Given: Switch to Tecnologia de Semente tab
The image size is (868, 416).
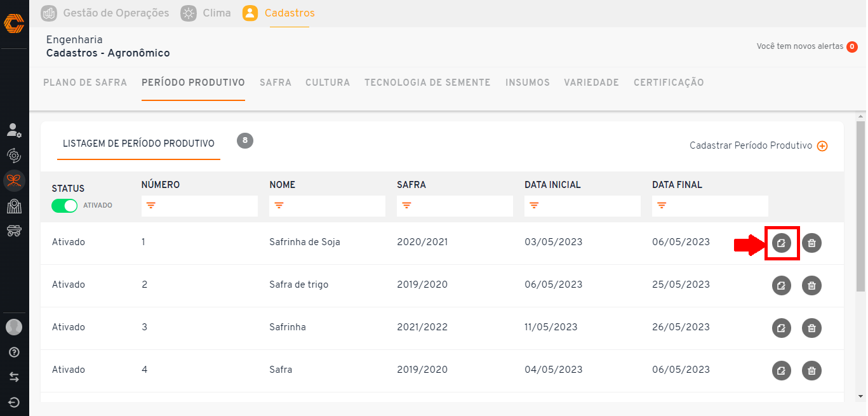Looking at the screenshot, I should point(427,83).
